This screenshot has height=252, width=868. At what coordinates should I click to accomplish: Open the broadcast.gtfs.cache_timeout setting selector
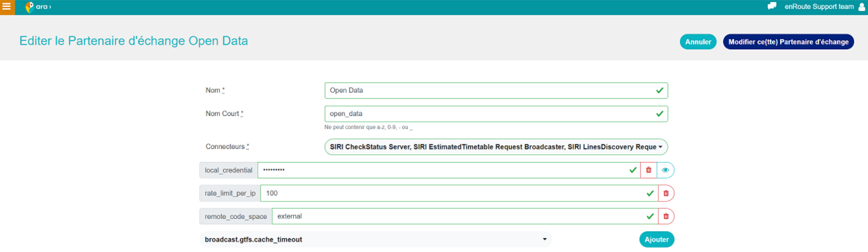pos(375,239)
